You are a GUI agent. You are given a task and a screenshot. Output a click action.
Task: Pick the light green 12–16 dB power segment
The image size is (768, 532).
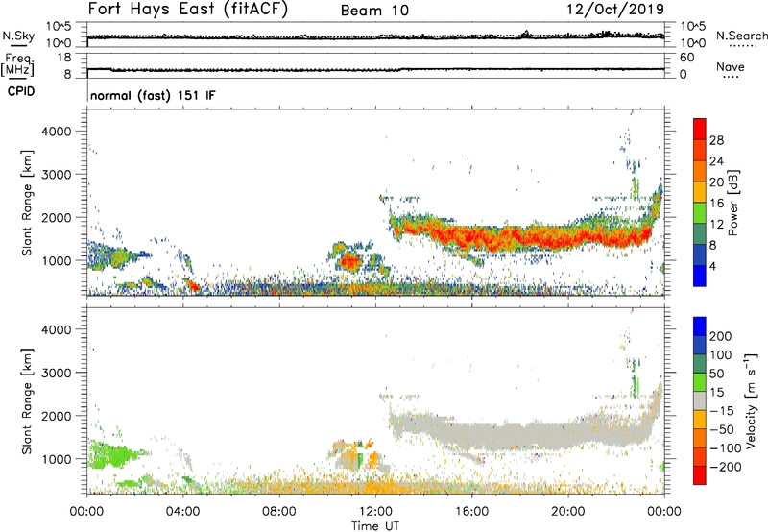(x=700, y=213)
